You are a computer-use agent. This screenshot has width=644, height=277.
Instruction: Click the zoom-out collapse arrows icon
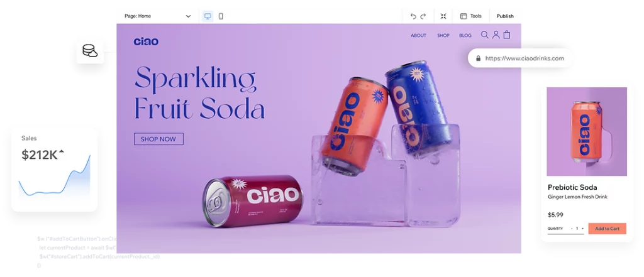pyautogui.click(x=443, y=16)
